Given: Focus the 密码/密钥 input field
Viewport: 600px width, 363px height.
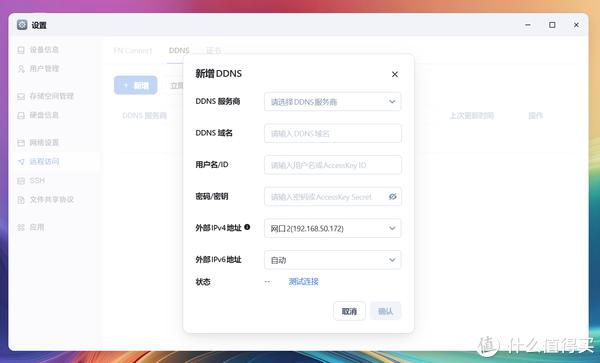Looking at the screenshot, I should 333,197.
